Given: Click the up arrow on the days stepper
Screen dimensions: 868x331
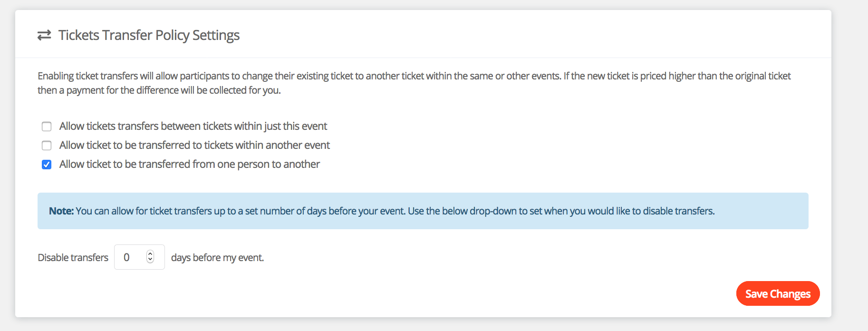Looking at the screenshot, I should [150, 254].
